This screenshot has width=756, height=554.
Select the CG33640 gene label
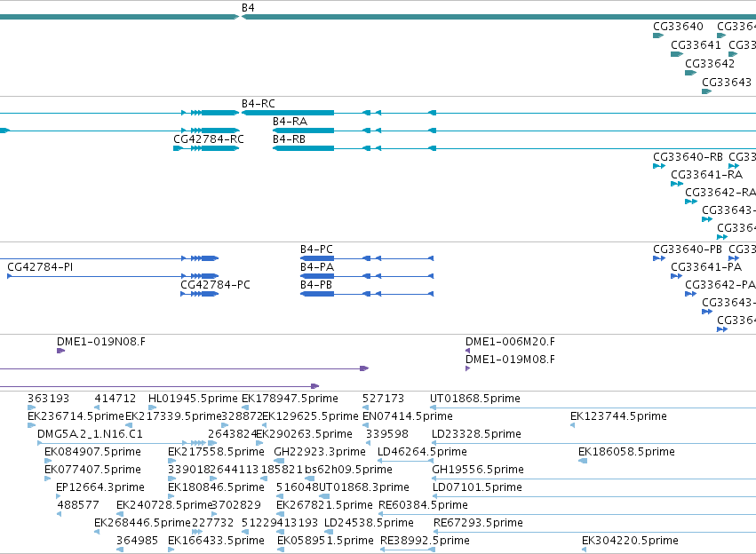678,27
